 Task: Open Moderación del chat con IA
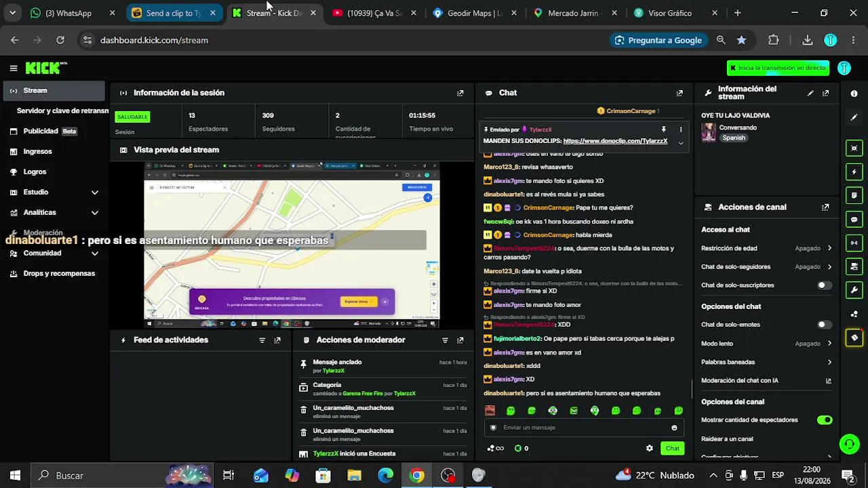click(766, 381)
